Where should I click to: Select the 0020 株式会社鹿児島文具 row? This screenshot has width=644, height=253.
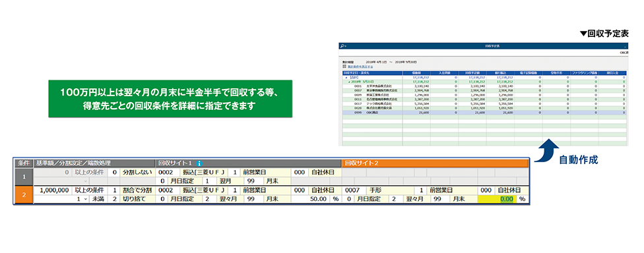484,108
